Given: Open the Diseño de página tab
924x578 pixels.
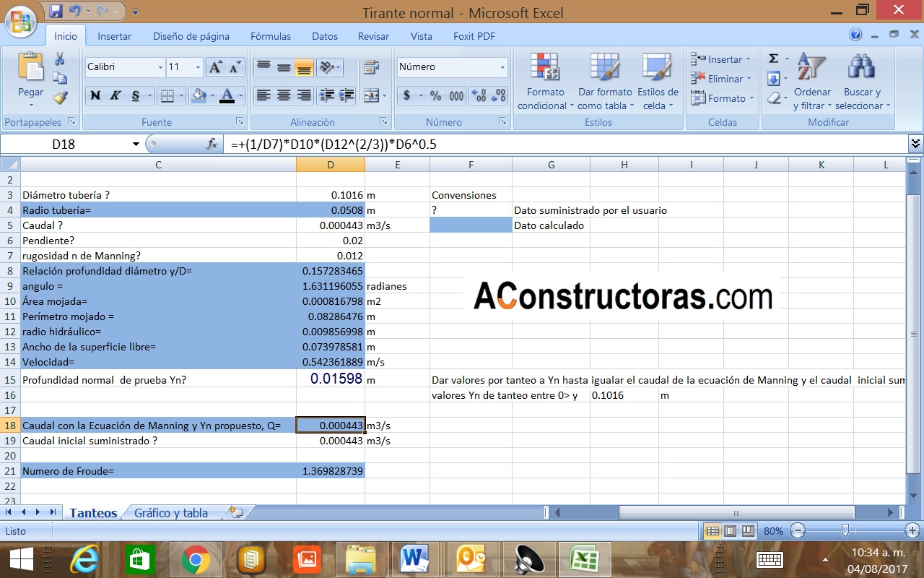Looking at the screenshot, I should pos(191,36).
